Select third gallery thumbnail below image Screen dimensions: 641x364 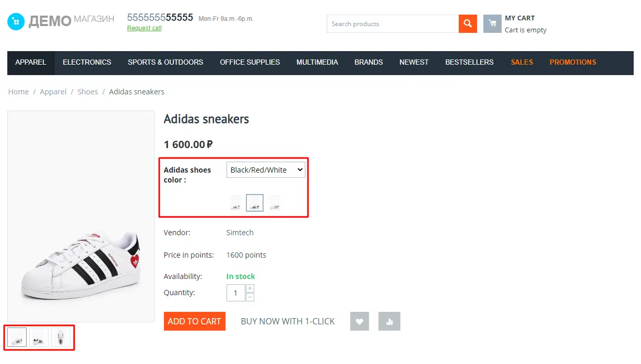coord(61,337)
